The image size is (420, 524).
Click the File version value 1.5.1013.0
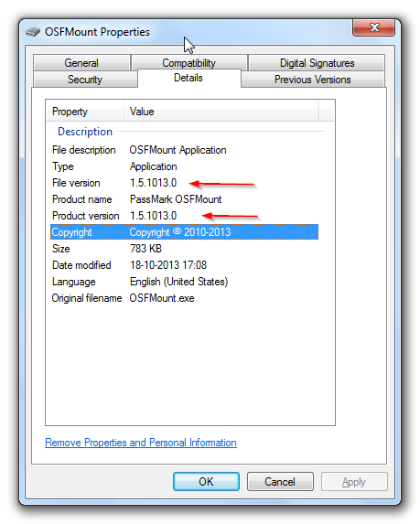pos(154,183)
